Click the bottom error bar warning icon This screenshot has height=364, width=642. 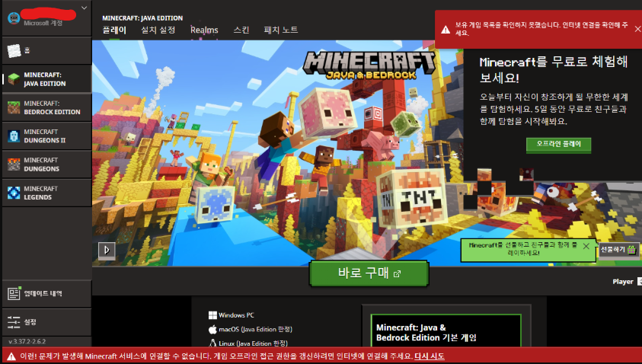(11, 356)
